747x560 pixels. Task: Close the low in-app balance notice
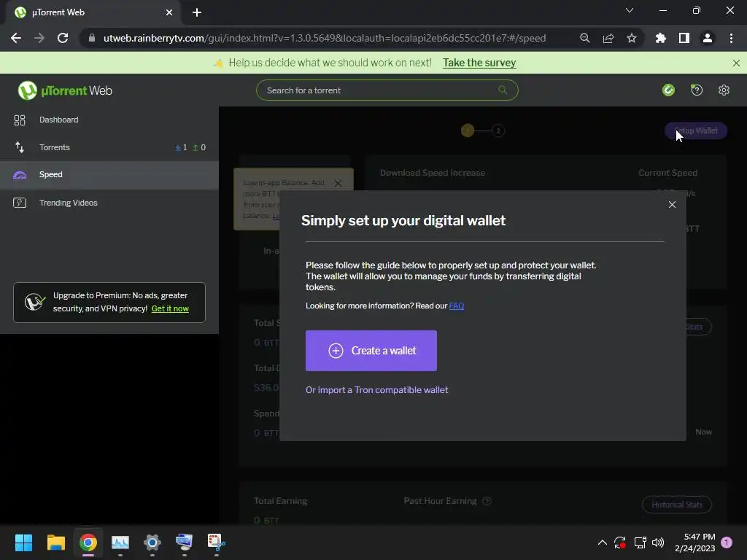coord(338,183)
